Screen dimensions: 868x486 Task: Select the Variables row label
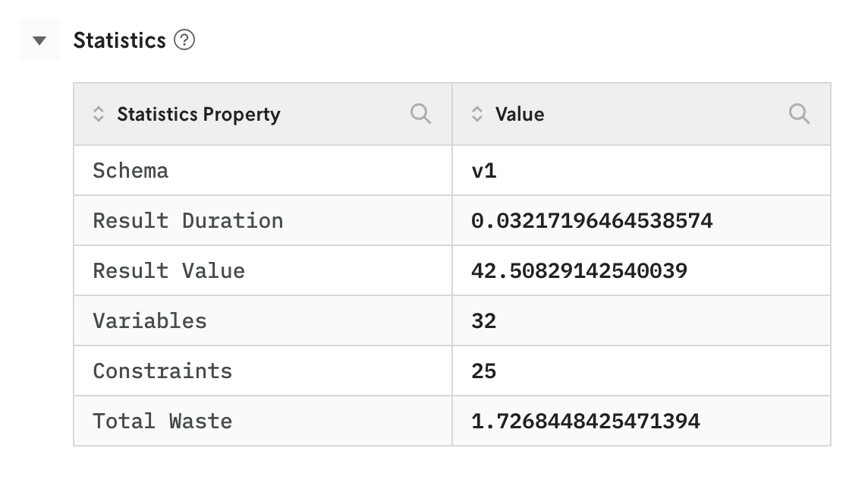tap(150, 321)
